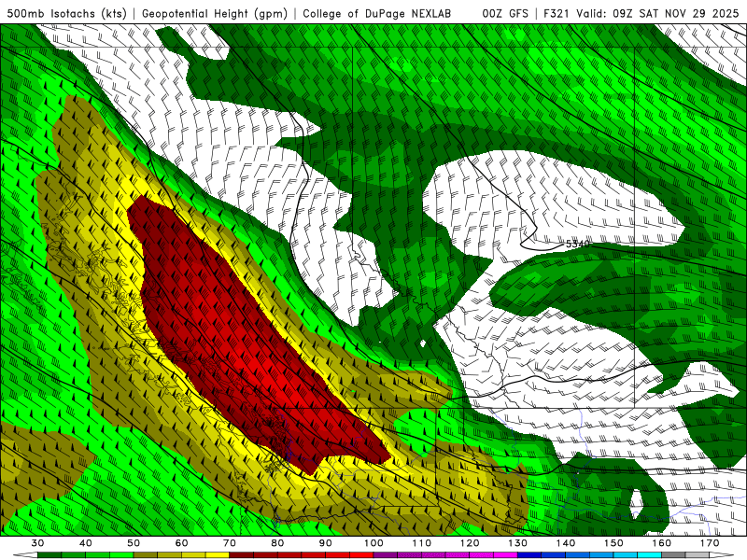Click the legend value 30
This screenshot has height=560, width=747.
click(37, 543)
